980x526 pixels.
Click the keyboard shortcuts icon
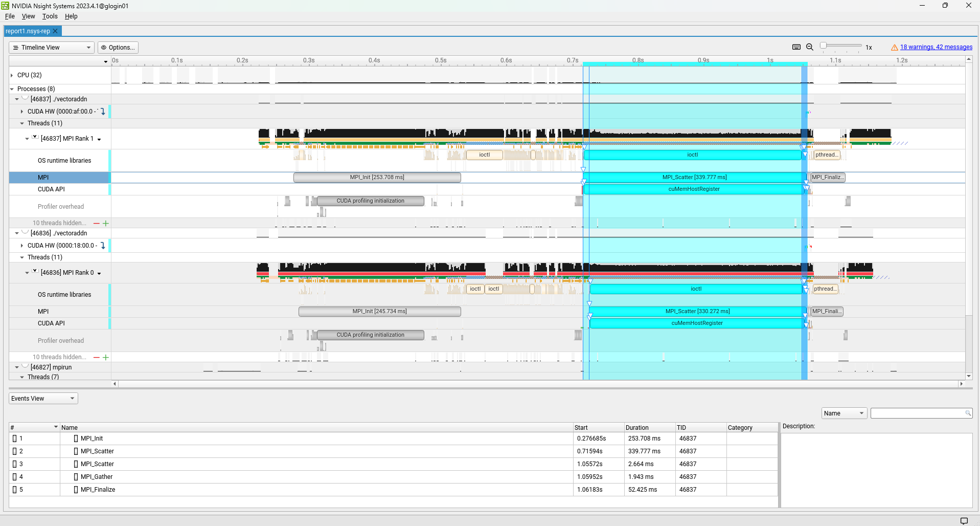[796, 47]
